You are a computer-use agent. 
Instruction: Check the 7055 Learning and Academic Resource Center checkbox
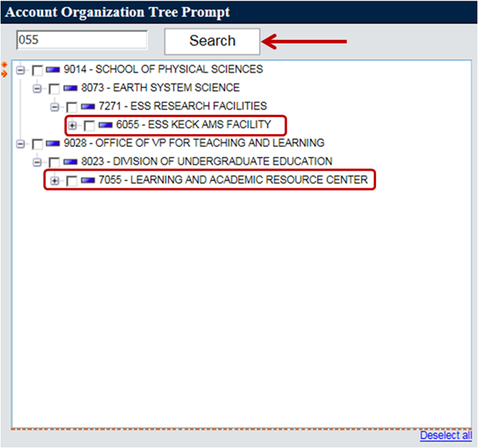pyautogui.click(x=72, y=181)
